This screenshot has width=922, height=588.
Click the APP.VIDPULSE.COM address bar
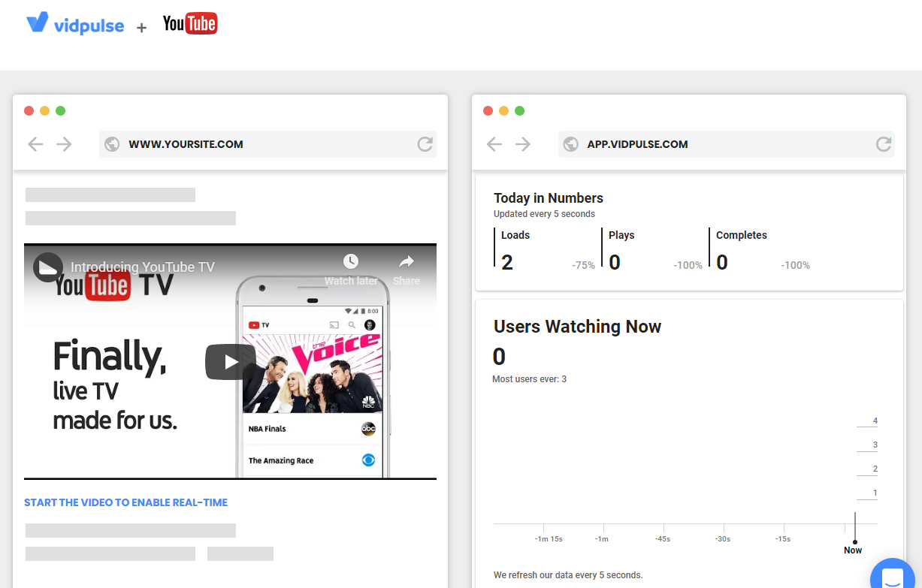[x=727, y=144]
